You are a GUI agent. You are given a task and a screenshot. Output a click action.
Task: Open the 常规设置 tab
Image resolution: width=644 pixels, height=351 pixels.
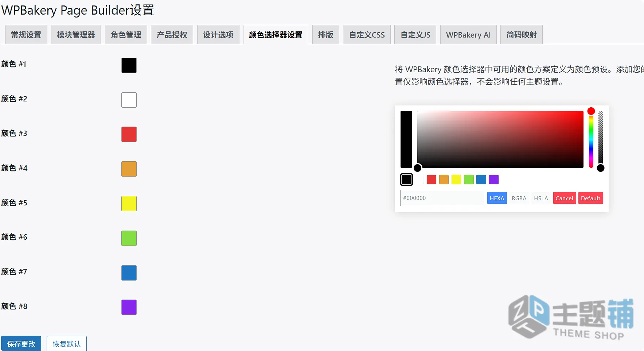pyautogui.click(x=26, y=35)
